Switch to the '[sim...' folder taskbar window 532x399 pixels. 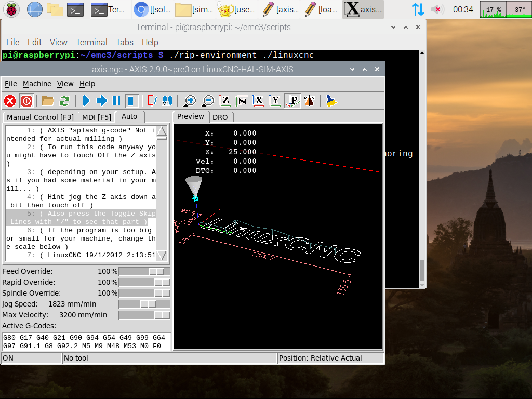(x=194, y=9)
